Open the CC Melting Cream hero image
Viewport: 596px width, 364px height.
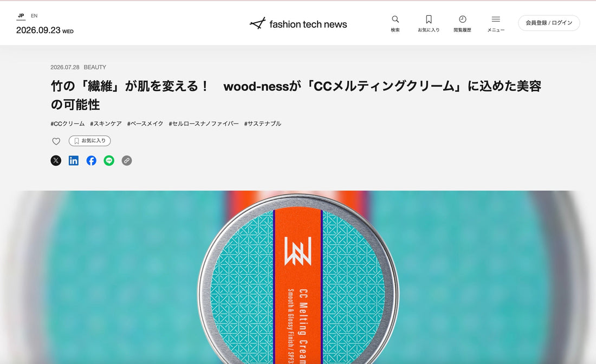coord(298,277)
